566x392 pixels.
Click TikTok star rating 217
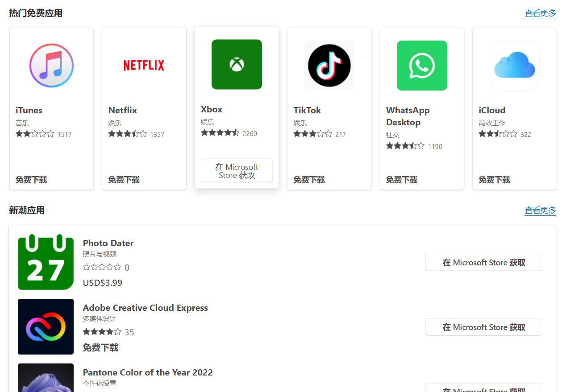point(320,134)
